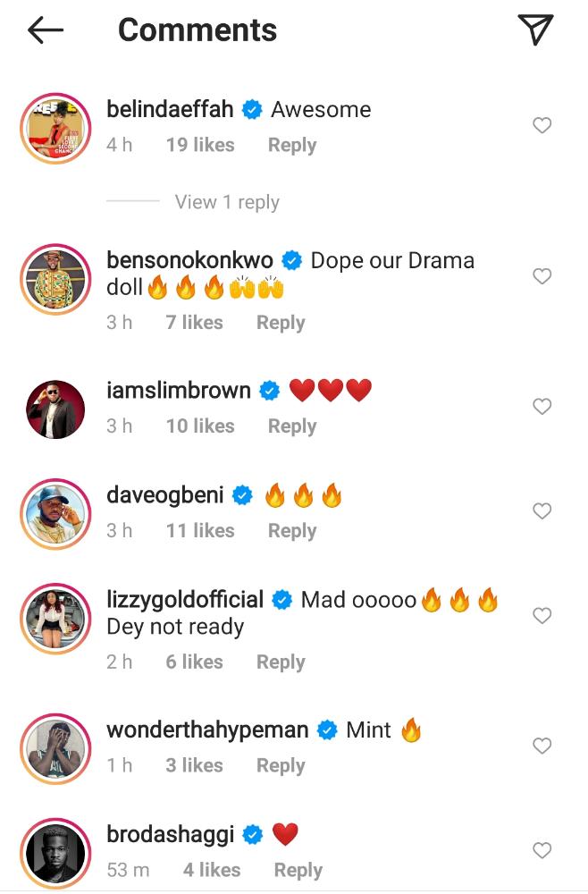The height and width of the screenshot is (894, 588).
Task: Expand View 1 reply under belindaeffah
Action: (227, 202)
